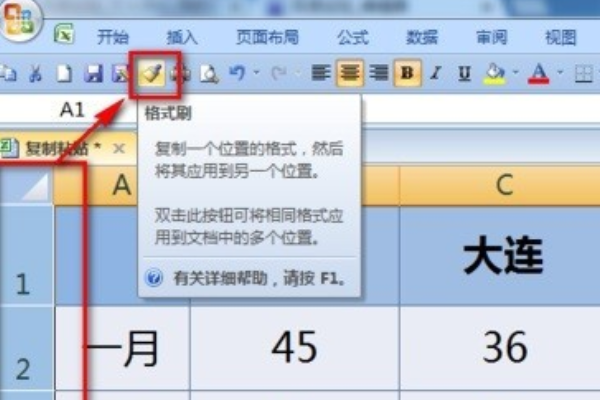Align text left
The image size is (600, 400).
pos(321,72)
